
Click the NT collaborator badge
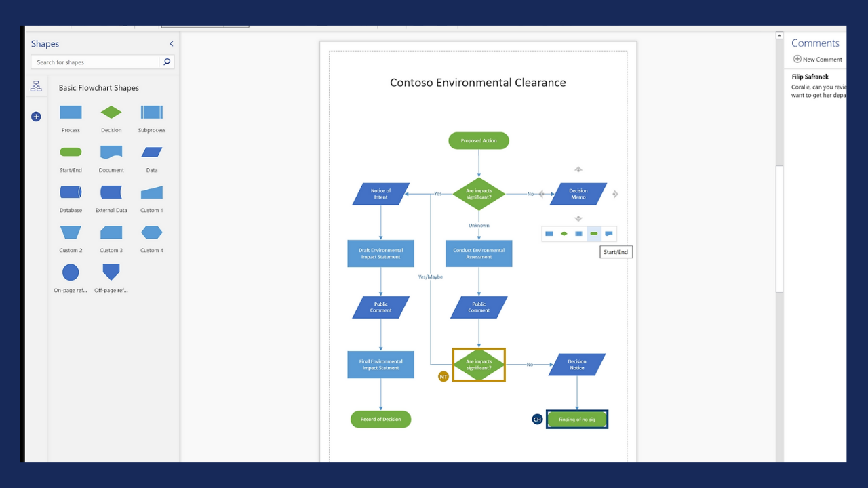443,377
